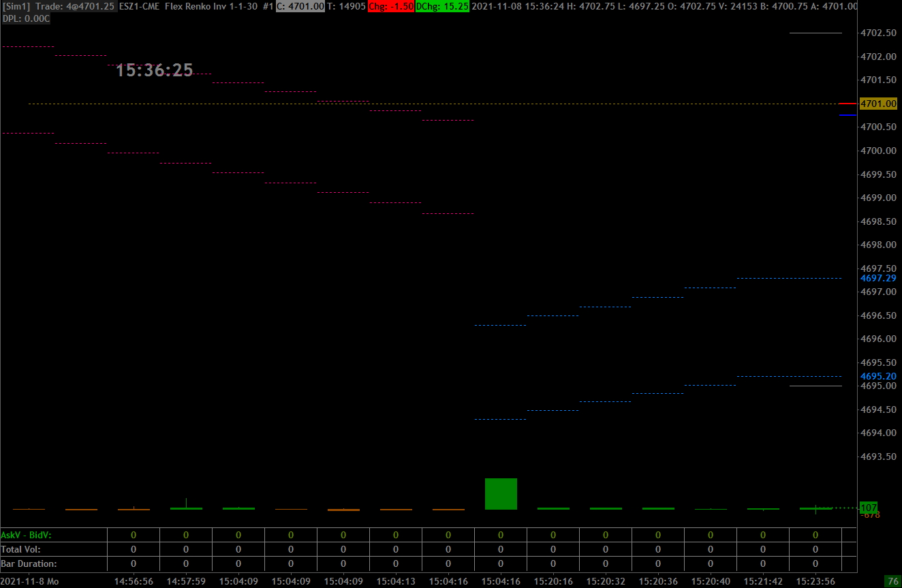Select the Flex Renko Inv 1-1-30 bar type
902x588 pixels.
point(212,6)
